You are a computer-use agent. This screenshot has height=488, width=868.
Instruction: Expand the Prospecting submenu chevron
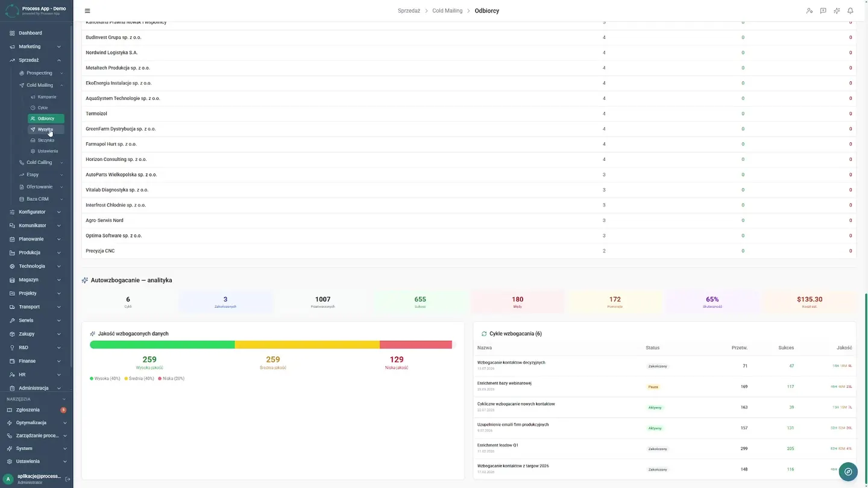coord(61,73)
